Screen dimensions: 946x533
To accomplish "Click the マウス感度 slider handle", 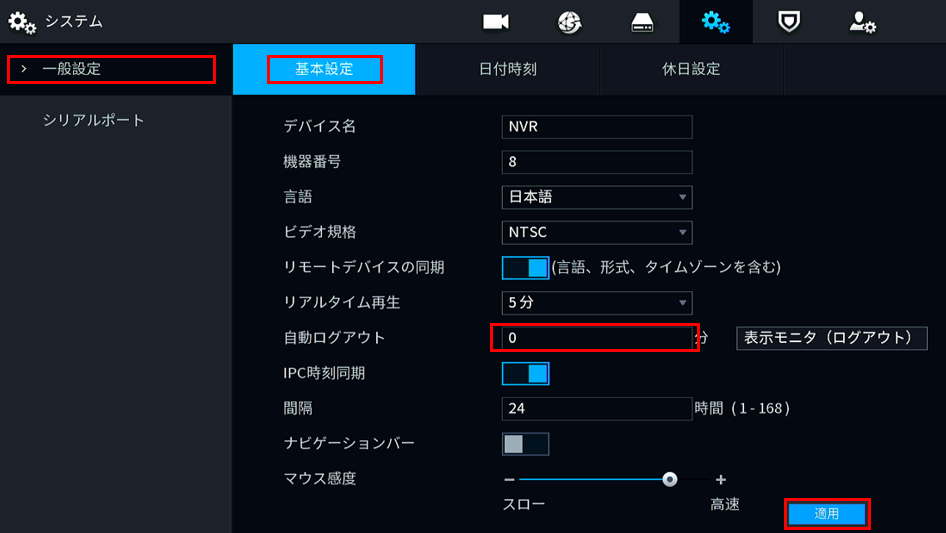I will click(670, 480).
